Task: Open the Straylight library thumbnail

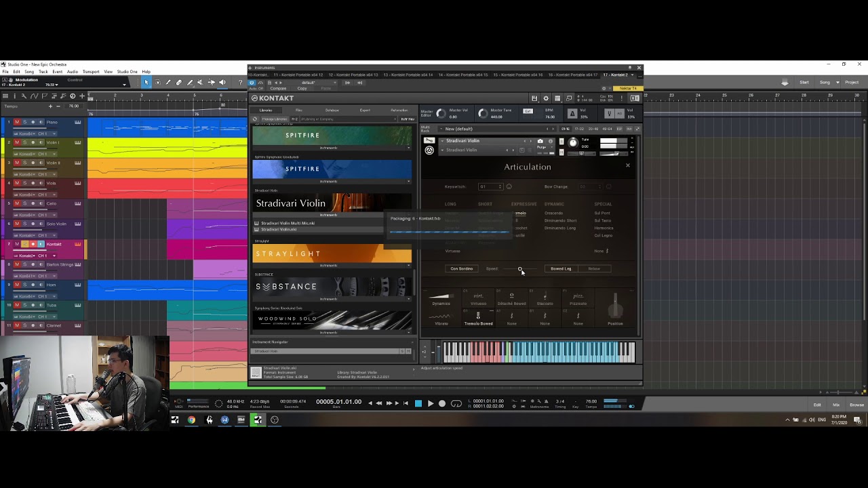Action: coord(332,253)
